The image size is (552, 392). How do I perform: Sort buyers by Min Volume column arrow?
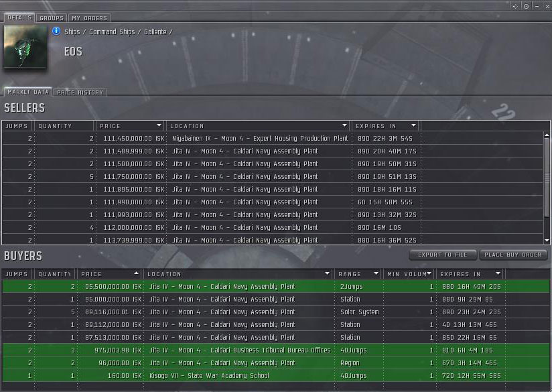429,273
